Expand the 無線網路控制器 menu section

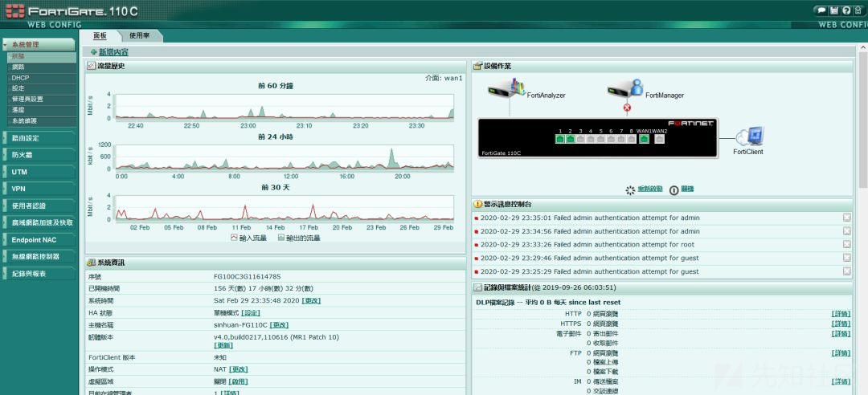click(39, 257)
